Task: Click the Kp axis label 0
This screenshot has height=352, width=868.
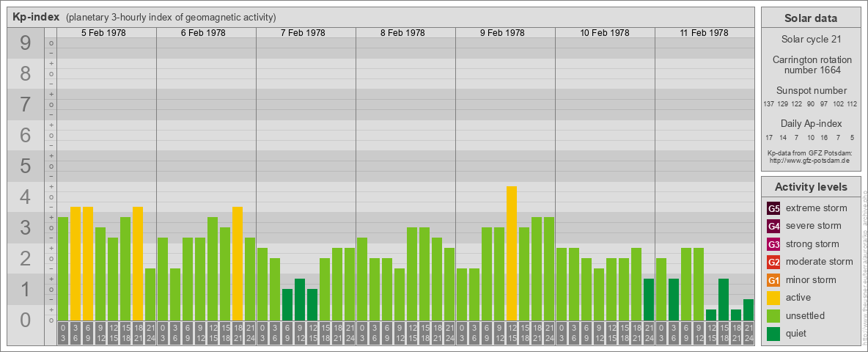Action: point(26,320)
